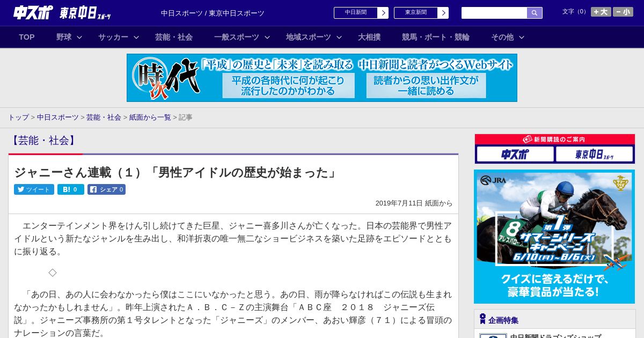Open 一般スポーツ menu item
Viewport: 644px width, 338px height.
pos(236,37)
